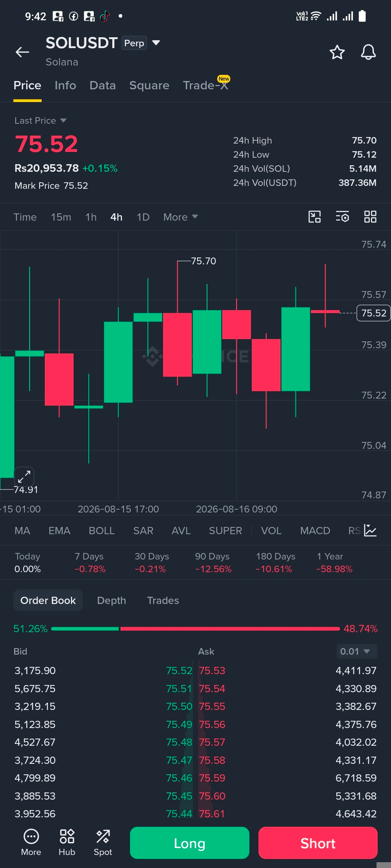Switch to the Data tab

(103, 85)
